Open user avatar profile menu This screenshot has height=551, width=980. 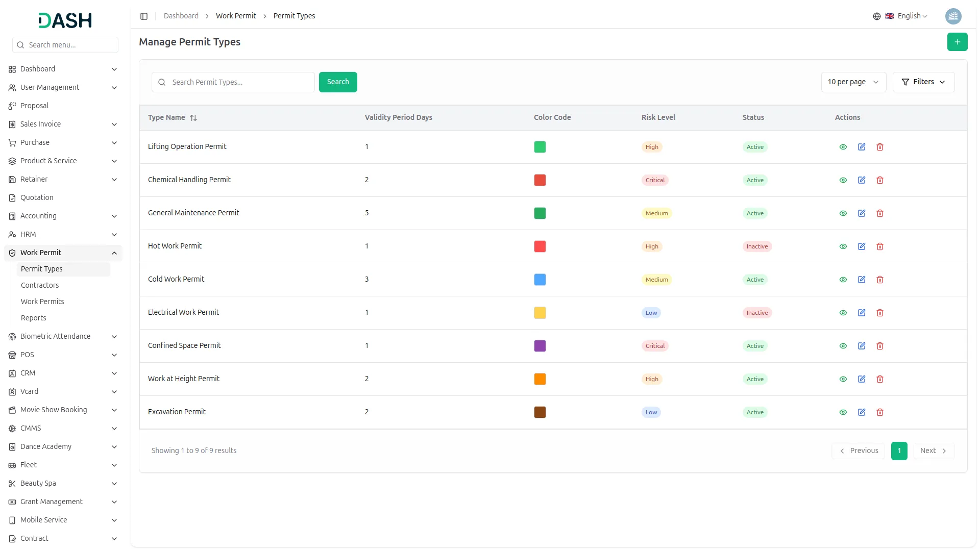coord(953,16)
